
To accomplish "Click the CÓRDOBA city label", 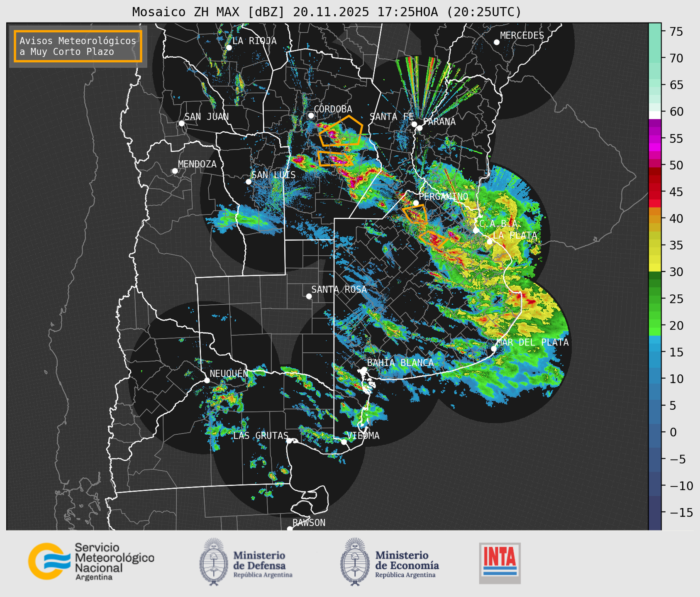I will point(333,109).
